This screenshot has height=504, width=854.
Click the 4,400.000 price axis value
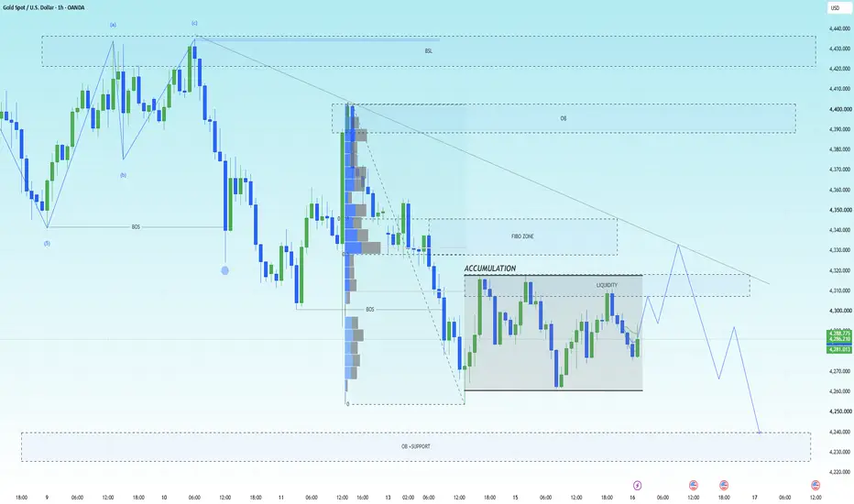839,109
